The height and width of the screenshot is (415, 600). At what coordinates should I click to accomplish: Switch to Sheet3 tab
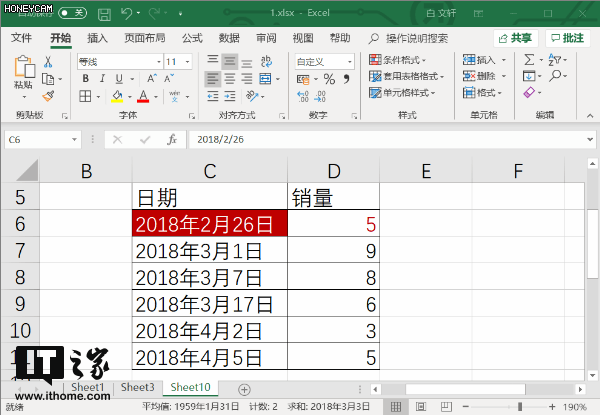coord(138,387)
